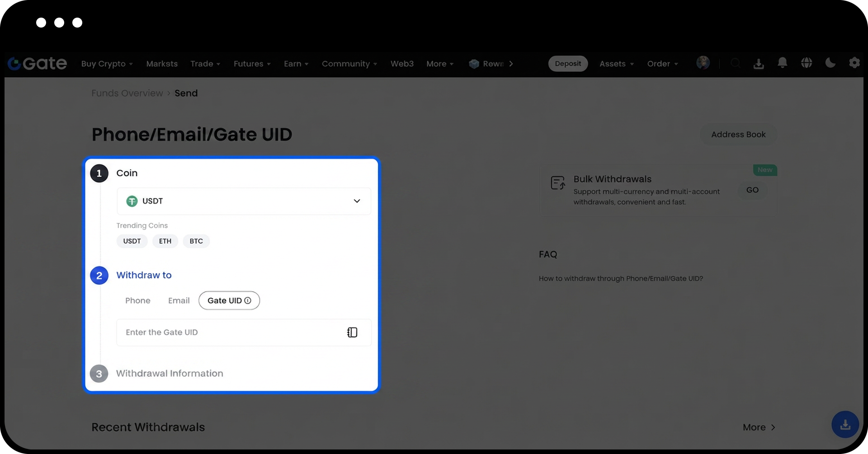The image size is (868, 454).
Task: Click the Enter the Gate UID field
Action: 231,332
